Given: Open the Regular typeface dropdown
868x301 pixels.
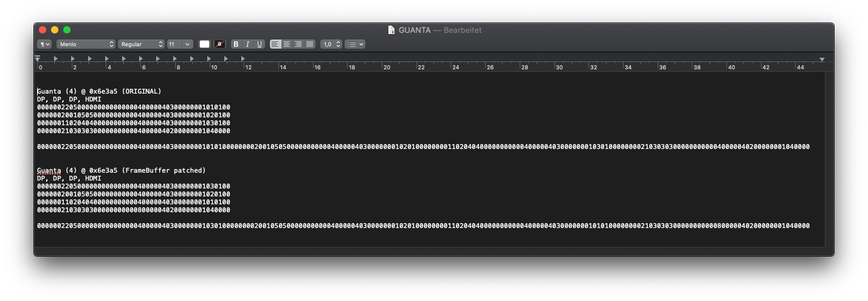Looking at the screenshot, I should click(x=142, y=44).
